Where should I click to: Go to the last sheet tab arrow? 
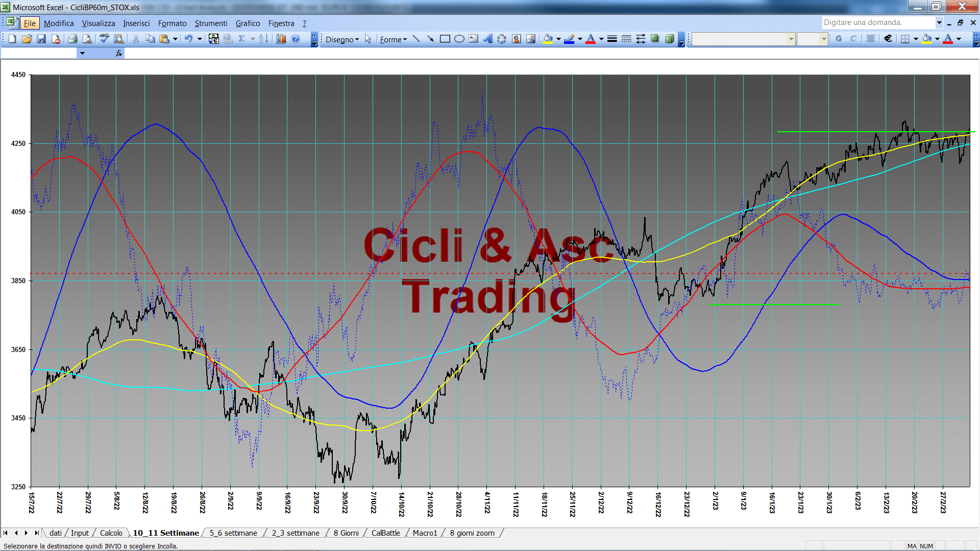click(36, 533)
